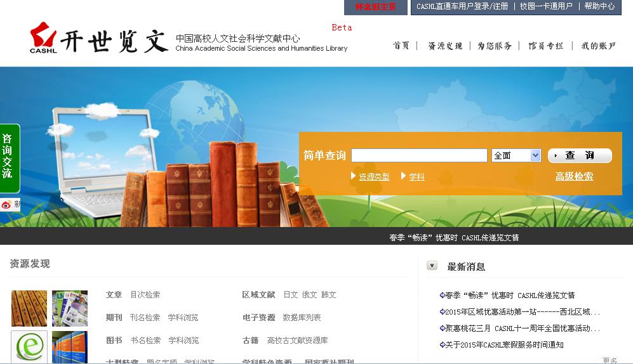Select 我的账户 navigation menu item

tap(598, 46)
